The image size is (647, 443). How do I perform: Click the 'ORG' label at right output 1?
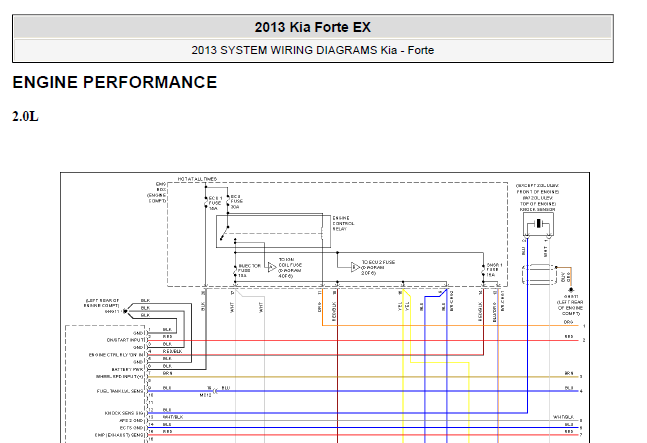coord(568,322)
